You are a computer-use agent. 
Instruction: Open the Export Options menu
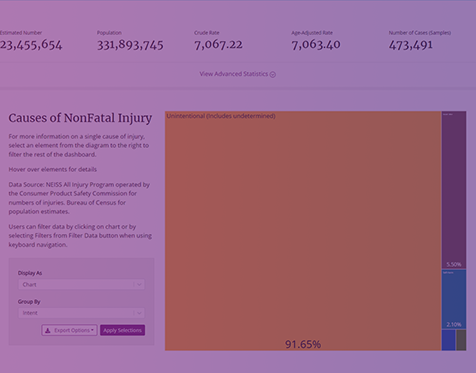click(x=69, y=330)
